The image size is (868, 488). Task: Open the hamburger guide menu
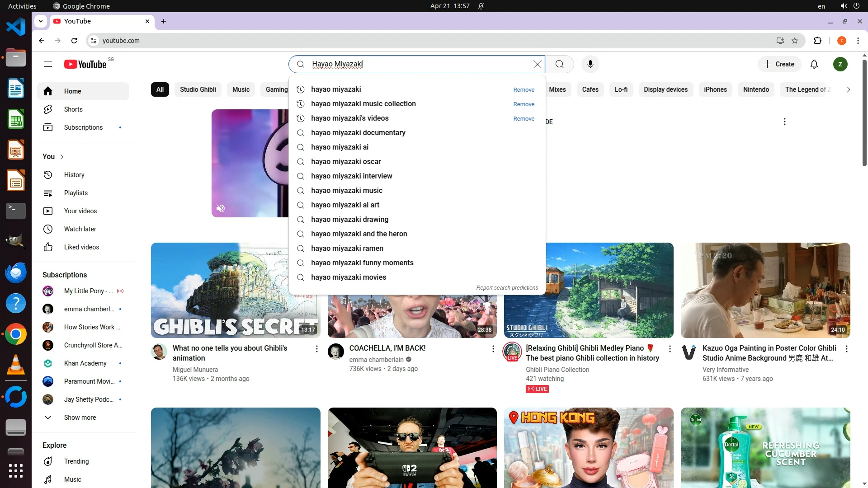point(48,64)
